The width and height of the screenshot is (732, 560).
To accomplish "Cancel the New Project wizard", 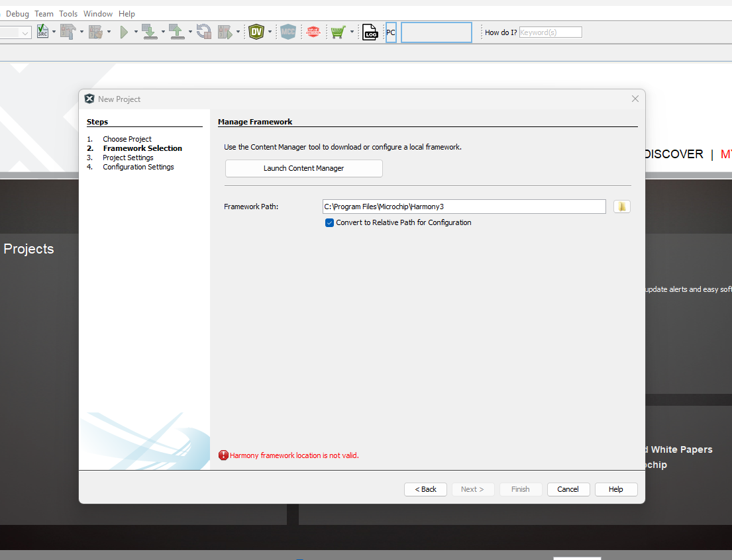I will pos(568,489).
